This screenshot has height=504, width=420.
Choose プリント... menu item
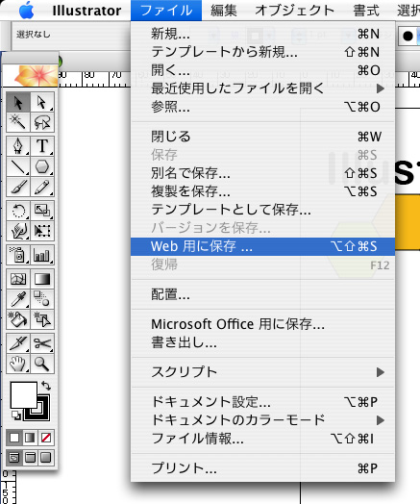click(262, 468)
